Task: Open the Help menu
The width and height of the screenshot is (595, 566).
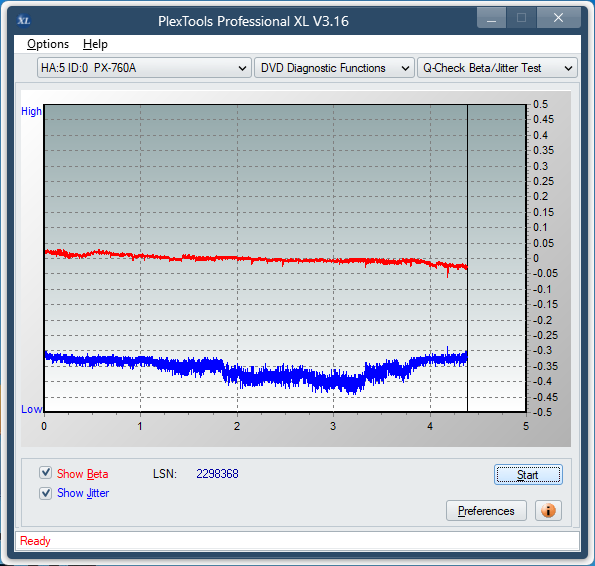Action: 95,44
